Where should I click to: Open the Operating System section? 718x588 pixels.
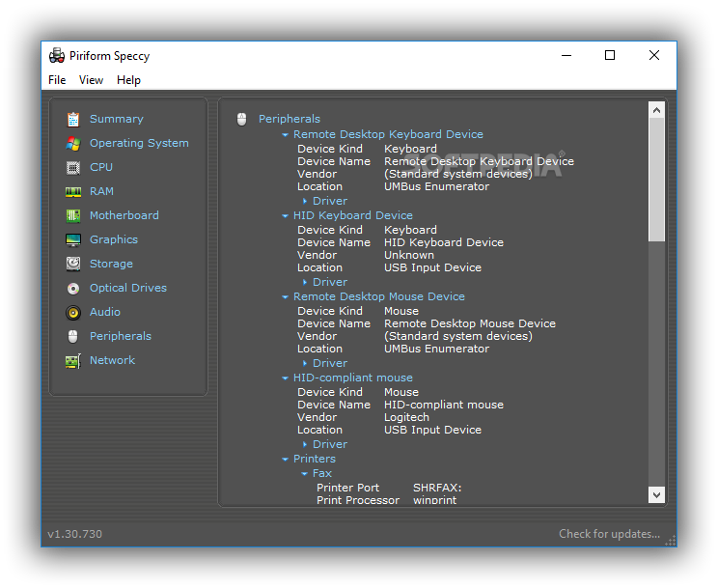tap(139, 143)
